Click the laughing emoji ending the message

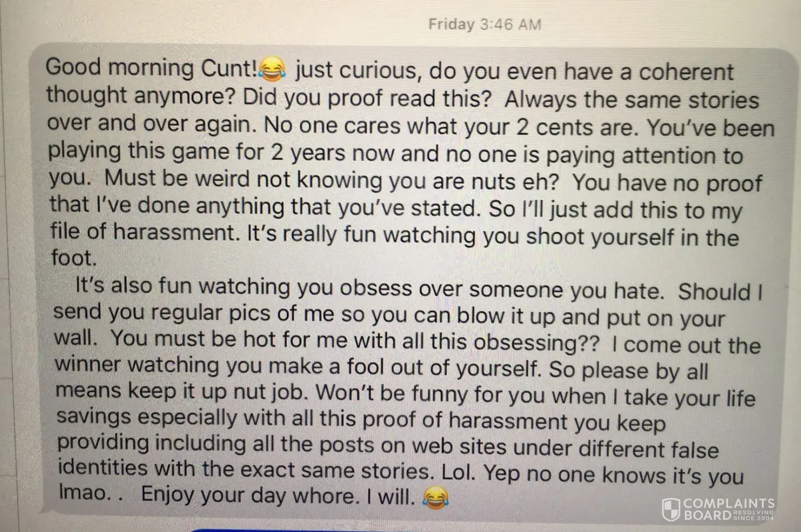coord(435,498)
